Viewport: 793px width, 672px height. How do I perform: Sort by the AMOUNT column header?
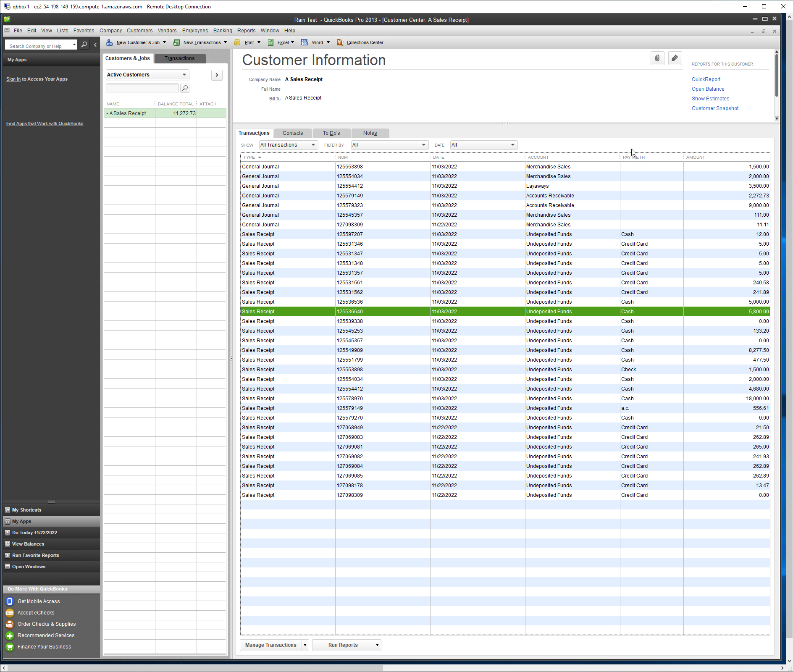click(727, 157)
